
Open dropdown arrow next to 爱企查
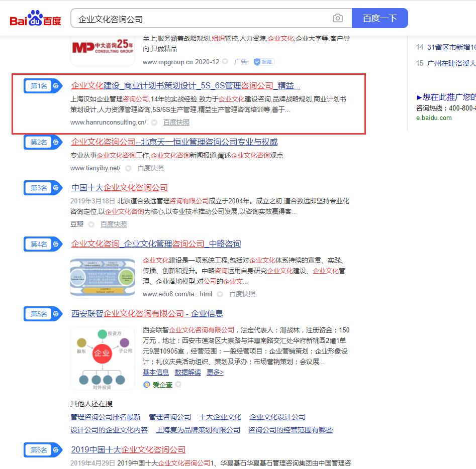pyautogui.click(x=178, y=385)
